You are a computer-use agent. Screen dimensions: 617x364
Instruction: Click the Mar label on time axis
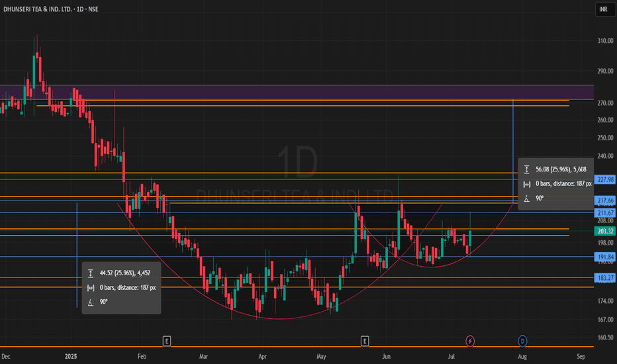[203, 356]
